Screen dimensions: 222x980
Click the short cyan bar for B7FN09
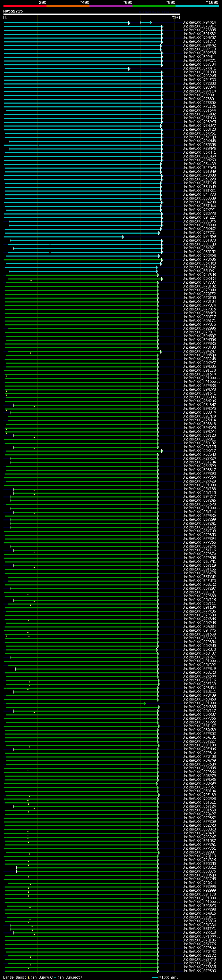click(x=64, y=237)
